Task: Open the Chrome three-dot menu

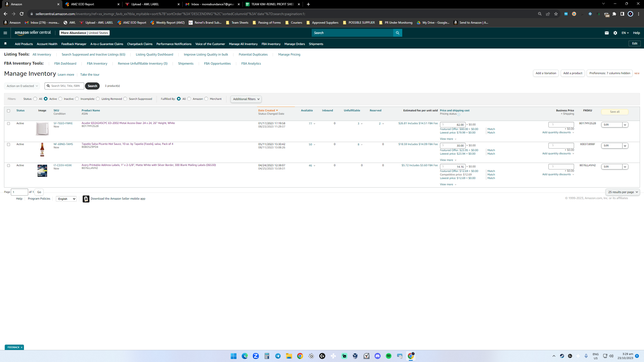Action: (x=638, y=14)
